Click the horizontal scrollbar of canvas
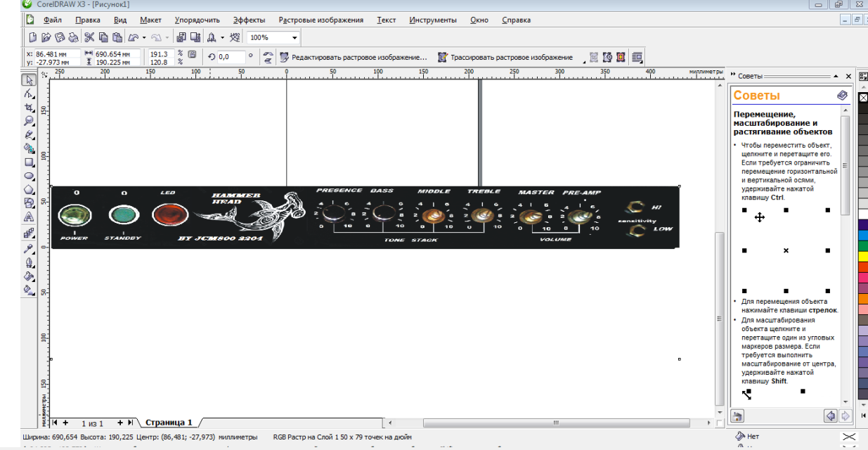The image size is (868, 450). [555, 423]
